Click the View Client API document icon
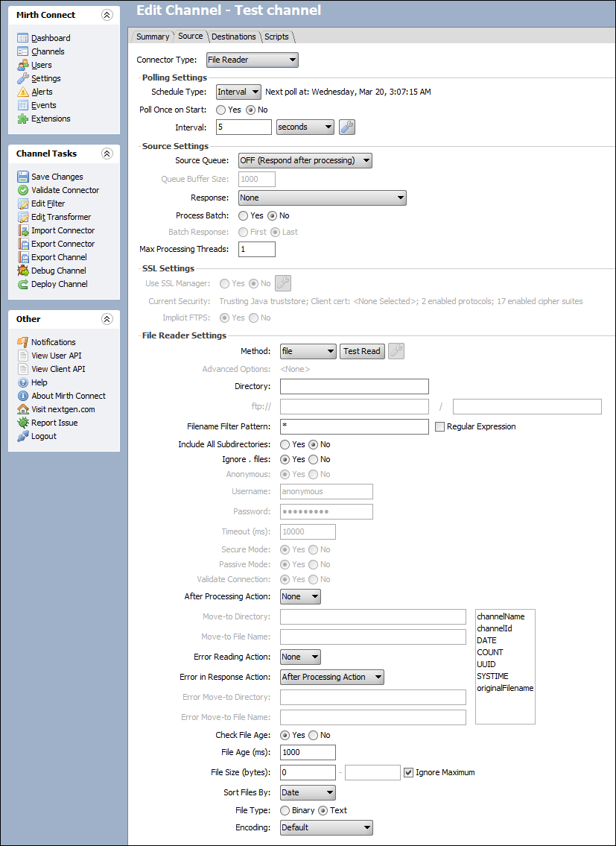The width and height of the screenshot is (616, 846). 22,369
